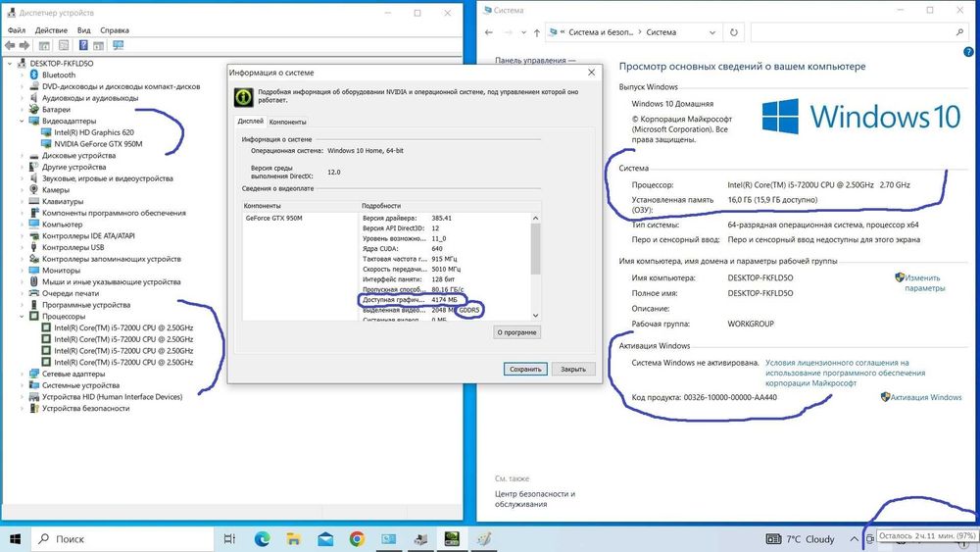Show hidden tray icons chevron
980x552 pixels.
click(854, 539)
